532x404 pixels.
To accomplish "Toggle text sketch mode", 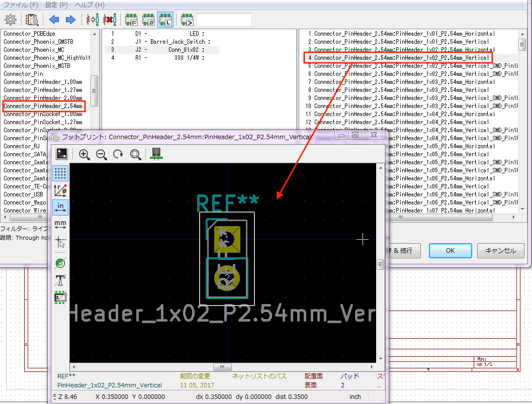I will tap(60, 280).
